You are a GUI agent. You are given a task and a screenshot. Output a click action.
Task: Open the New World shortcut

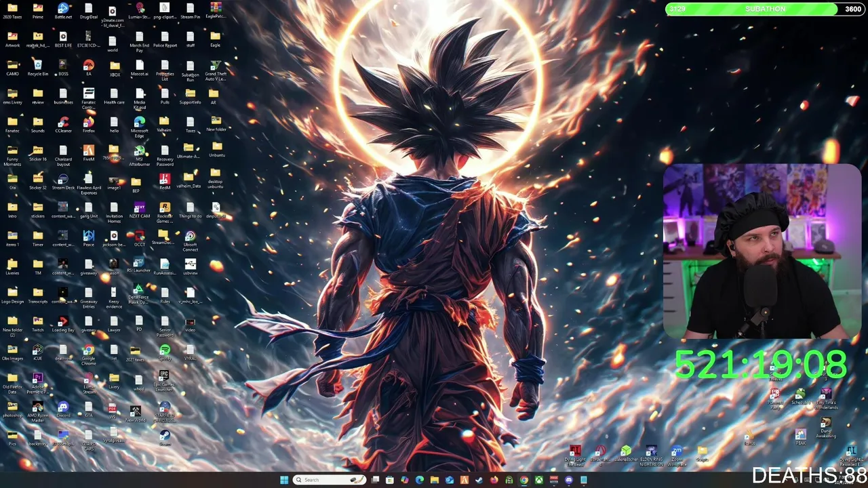(x=136, y=413)
